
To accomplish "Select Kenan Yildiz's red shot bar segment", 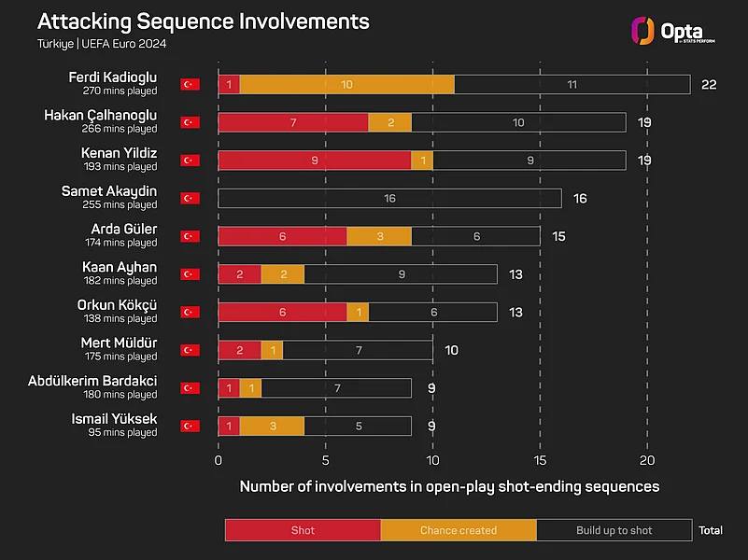I will (314, 161).
